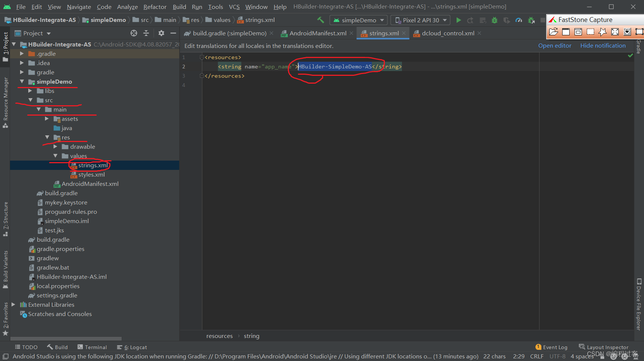
Task: Click FastStone Open File icon
Action: 553,32
